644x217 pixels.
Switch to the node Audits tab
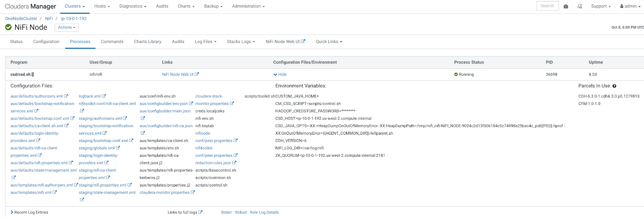[x=178, y=41]
